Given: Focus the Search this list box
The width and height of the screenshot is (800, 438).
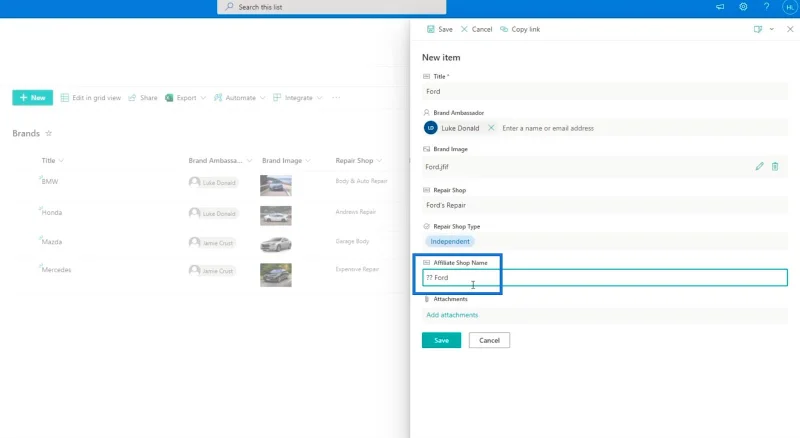Looking at the screenshot, I should 332,7.
